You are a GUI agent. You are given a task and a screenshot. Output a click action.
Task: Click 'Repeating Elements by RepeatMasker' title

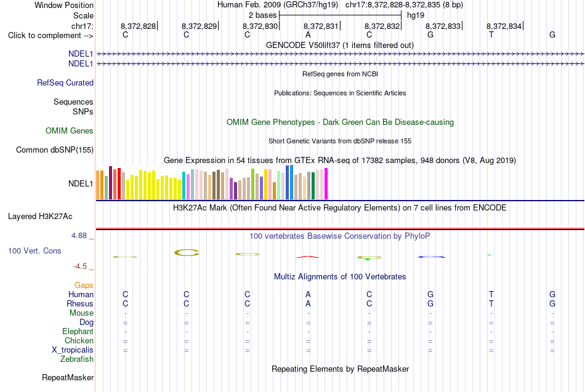[341, 369]
